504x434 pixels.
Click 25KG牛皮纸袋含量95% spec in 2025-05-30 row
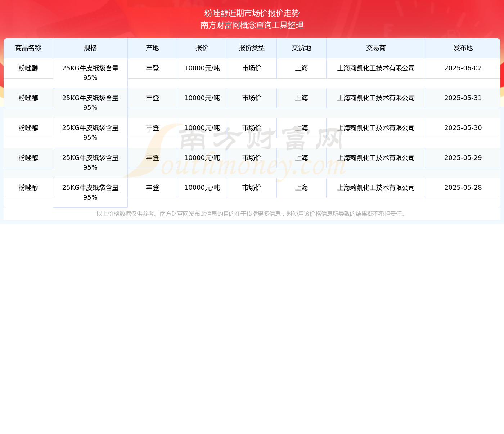click(90, 133)
